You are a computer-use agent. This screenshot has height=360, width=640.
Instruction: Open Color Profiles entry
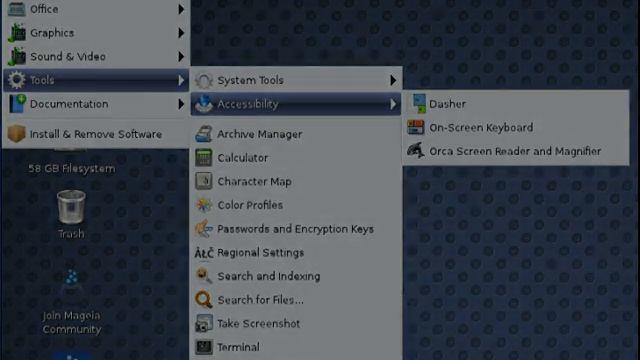click(x=296, y=205)
